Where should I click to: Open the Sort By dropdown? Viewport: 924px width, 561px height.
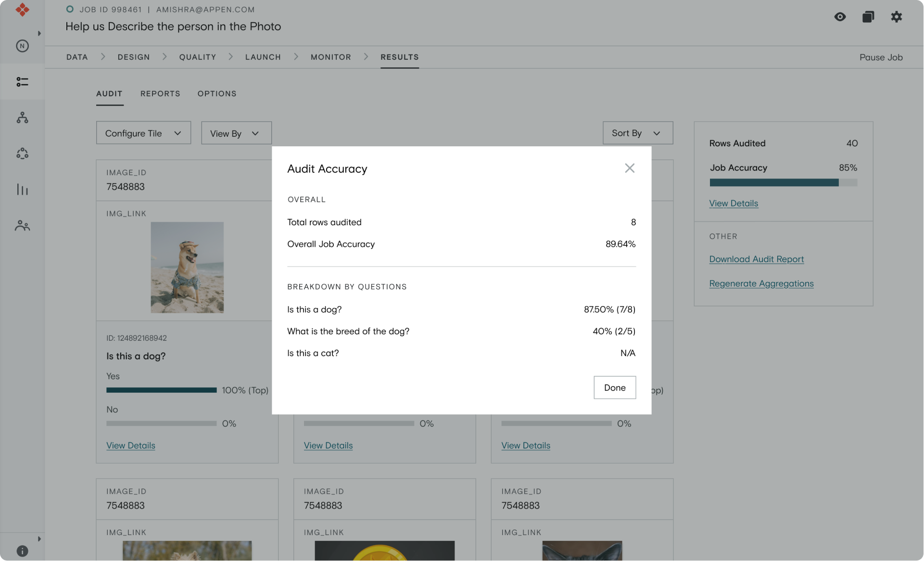[x=638, y=133]
